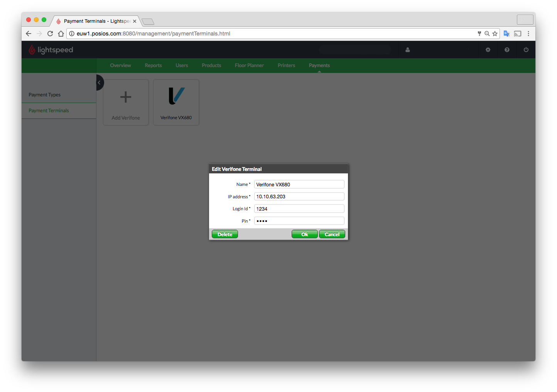The height and width of the screenshot is (392, 557).
Task: Click the header search field
Action: point(355,50)
